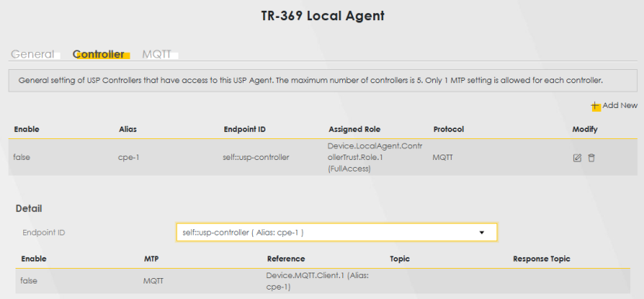
Task: Click the plus icon beside Add New
Action: (x=596, y=106)
